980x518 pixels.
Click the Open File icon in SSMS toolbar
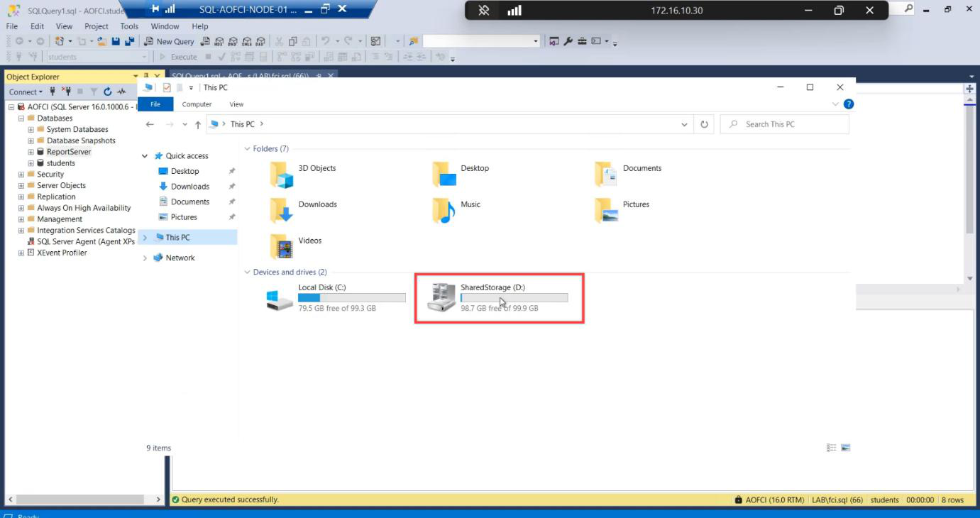tap(102, 41)
